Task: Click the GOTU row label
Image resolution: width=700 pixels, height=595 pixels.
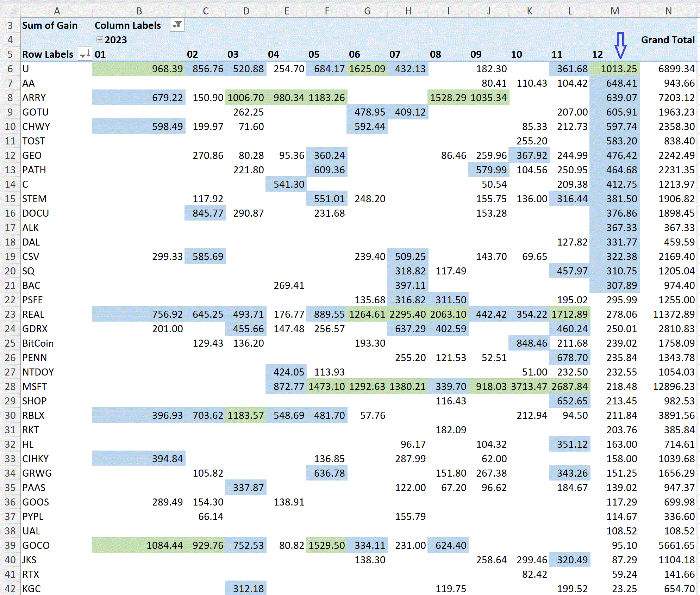Action: click(36, 112)
